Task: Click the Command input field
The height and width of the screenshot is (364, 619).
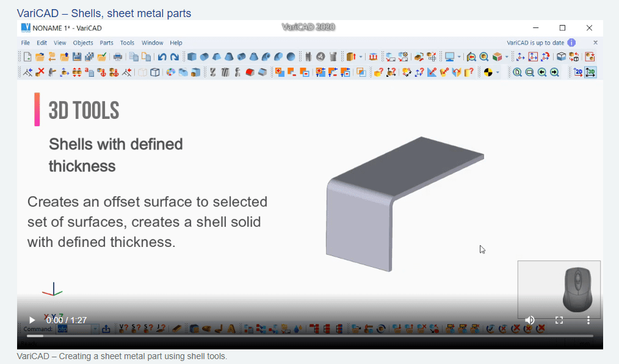Action: 74,329
